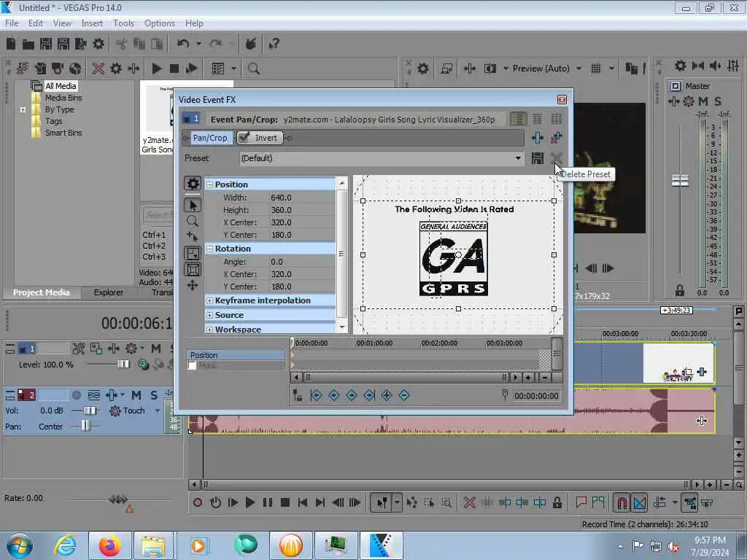The image size is (747, 560).
Task: Click the Delete Preset X icon
Action: coord(556,158)
